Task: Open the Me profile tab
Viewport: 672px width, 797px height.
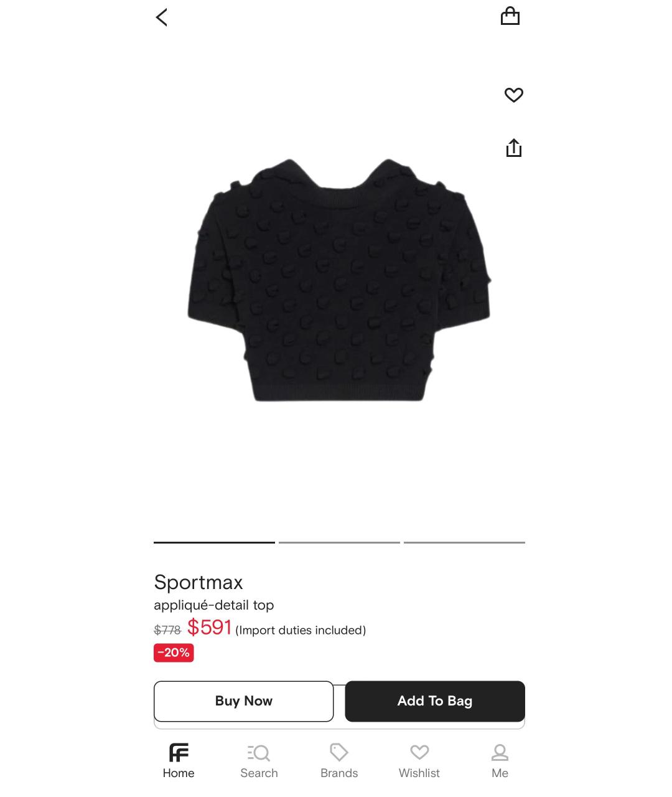Action: coord(500,761)
